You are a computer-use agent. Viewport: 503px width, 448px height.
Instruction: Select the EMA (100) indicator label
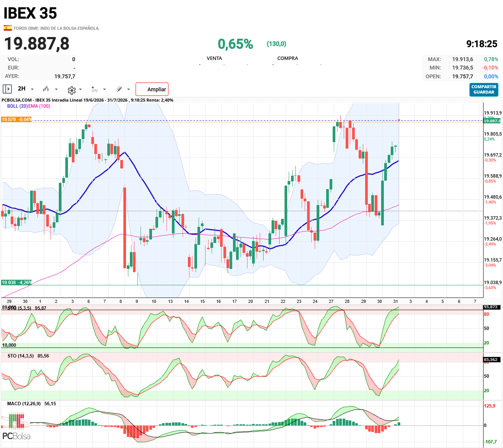pyautogui.click(x=39, y=106)
